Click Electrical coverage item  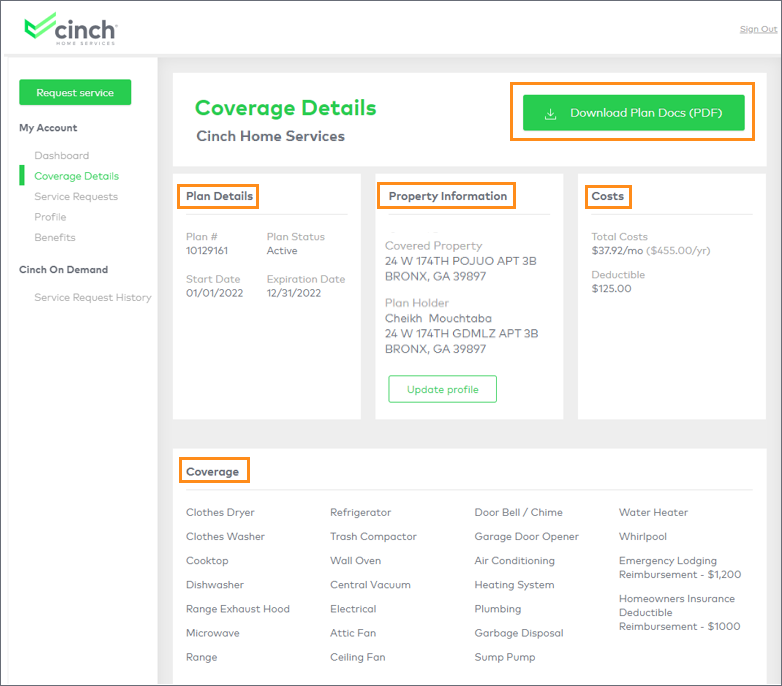click(x=353, y=609)
